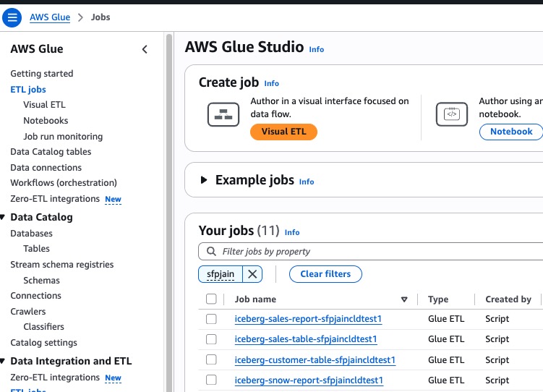The image size is (543, 392).
Task: Open Visual ETL sidebar item
Action: point(44,105)
